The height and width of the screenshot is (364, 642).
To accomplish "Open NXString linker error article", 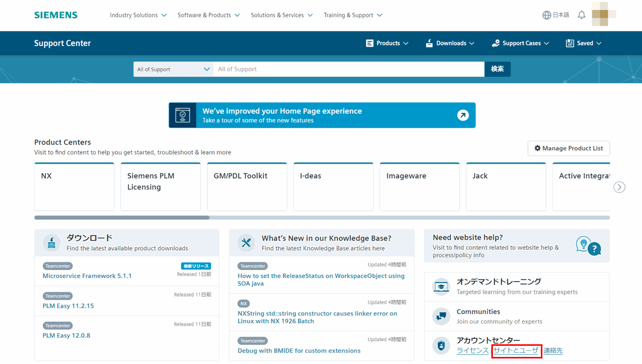I will [317, 317].
